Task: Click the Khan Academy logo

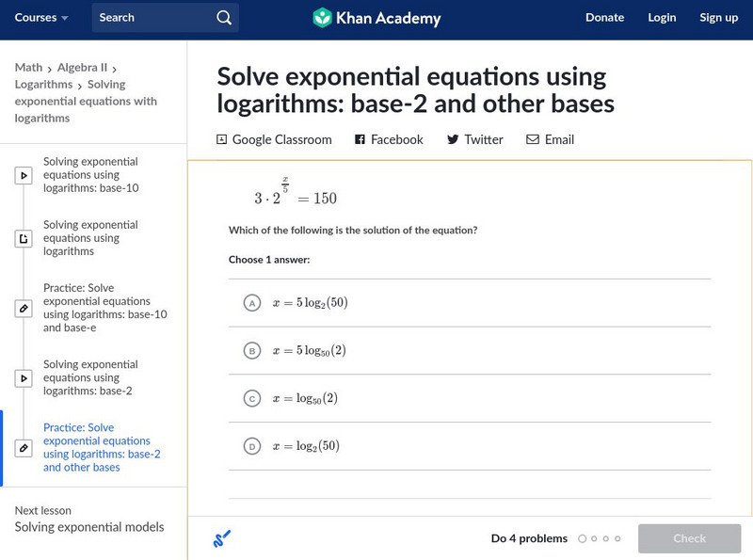Action: click(x=376, y=18)
